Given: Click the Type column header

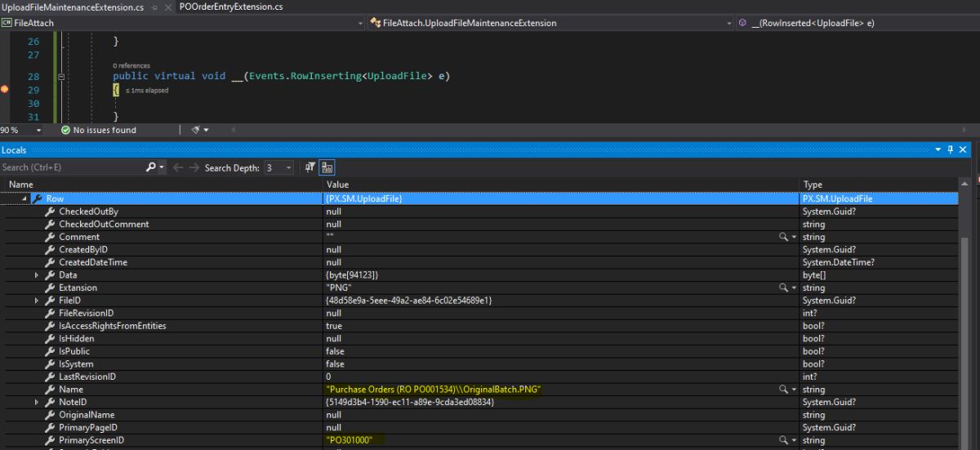Looking at the screenshot, I should tap(880, 185).
